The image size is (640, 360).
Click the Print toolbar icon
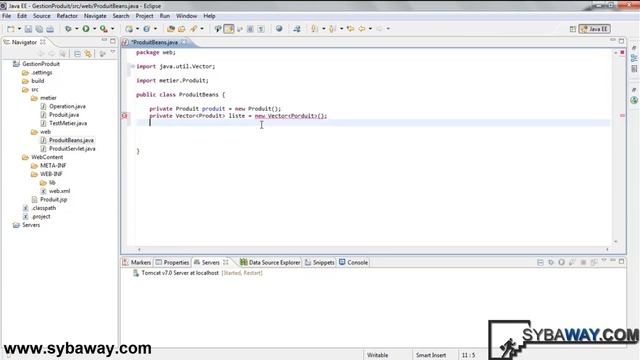click(50, 29)
